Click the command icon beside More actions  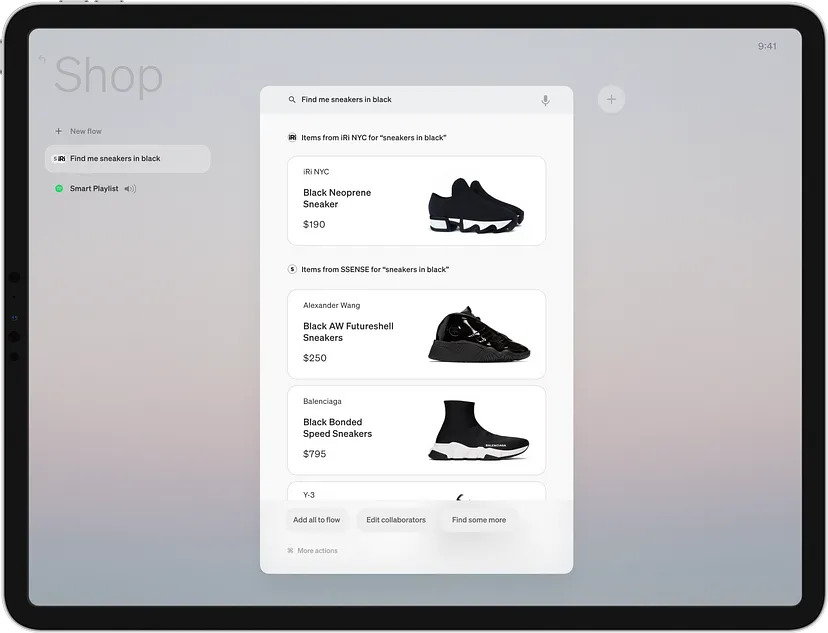tap(290, 551)
